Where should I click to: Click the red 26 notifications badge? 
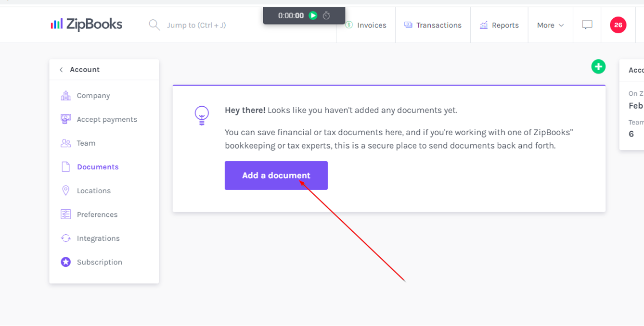(x=618, y=25)
